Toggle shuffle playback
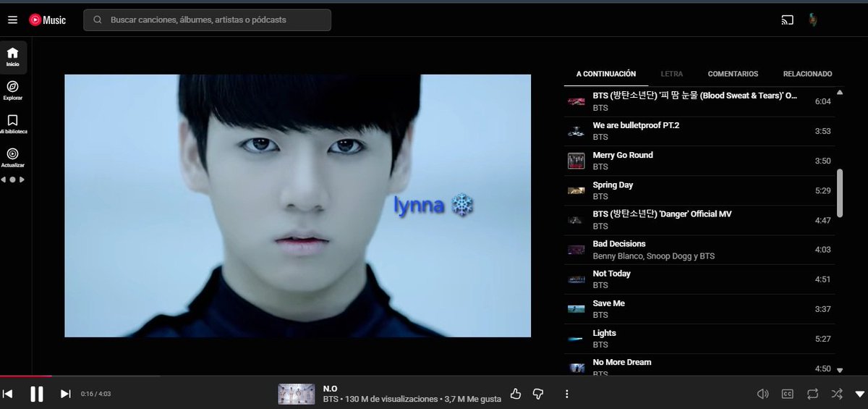 pos(837,394)
